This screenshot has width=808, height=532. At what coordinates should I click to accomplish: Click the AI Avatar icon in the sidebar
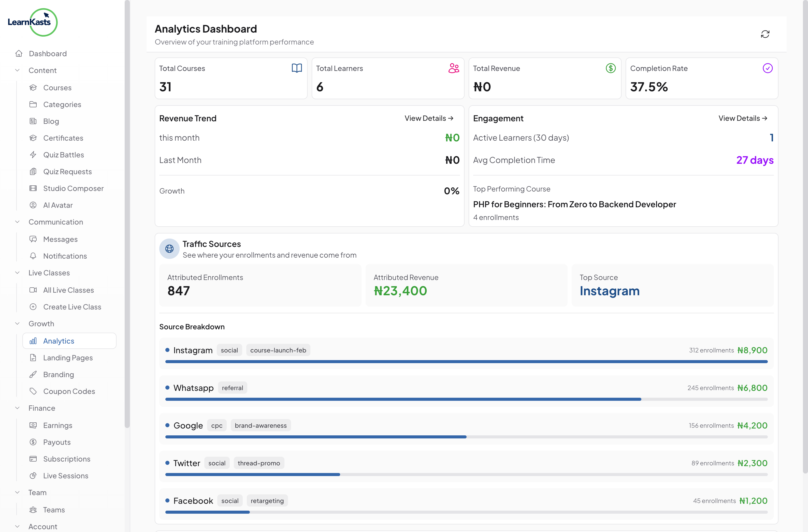coord(33,205)
